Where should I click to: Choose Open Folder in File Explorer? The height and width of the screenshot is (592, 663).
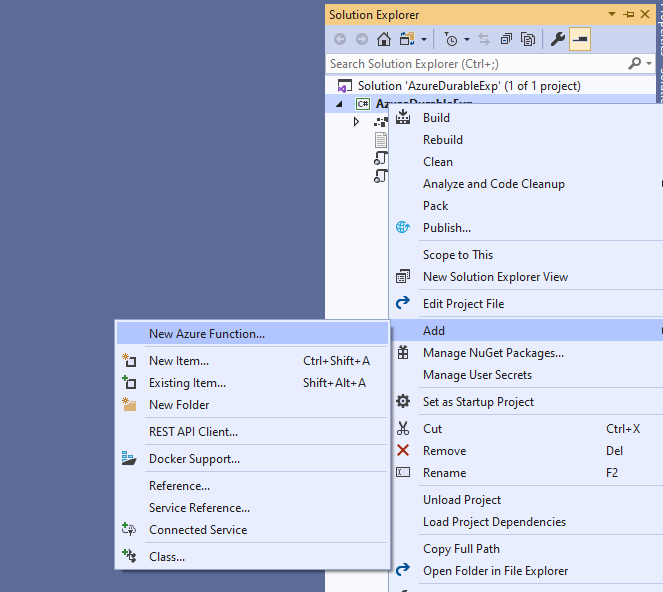(496, 571)
